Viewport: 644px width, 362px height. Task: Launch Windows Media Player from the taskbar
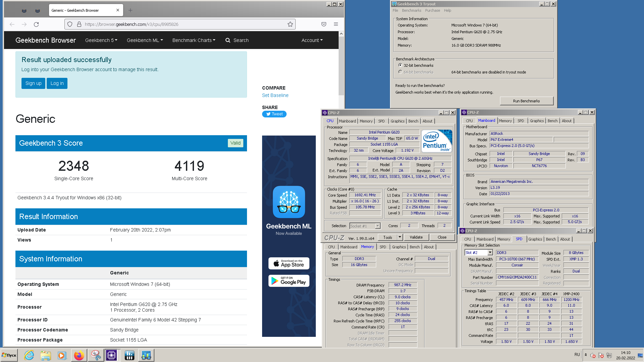coord(62,355)
